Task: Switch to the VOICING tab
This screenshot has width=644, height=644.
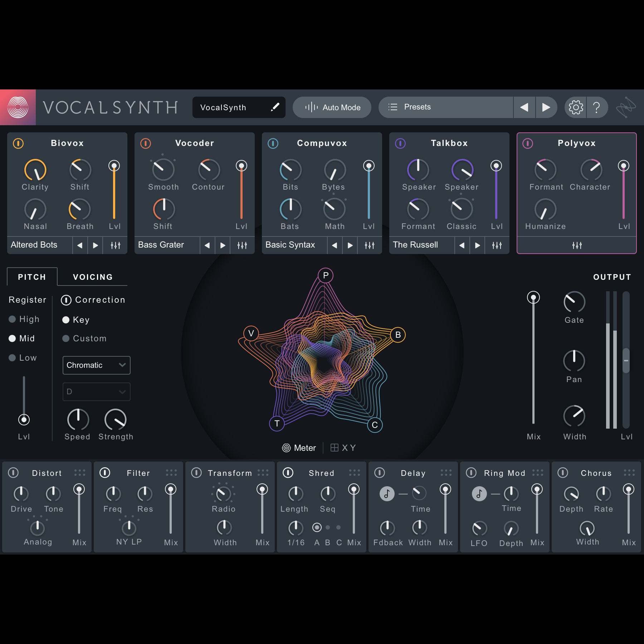Action: tap(93, 277)
